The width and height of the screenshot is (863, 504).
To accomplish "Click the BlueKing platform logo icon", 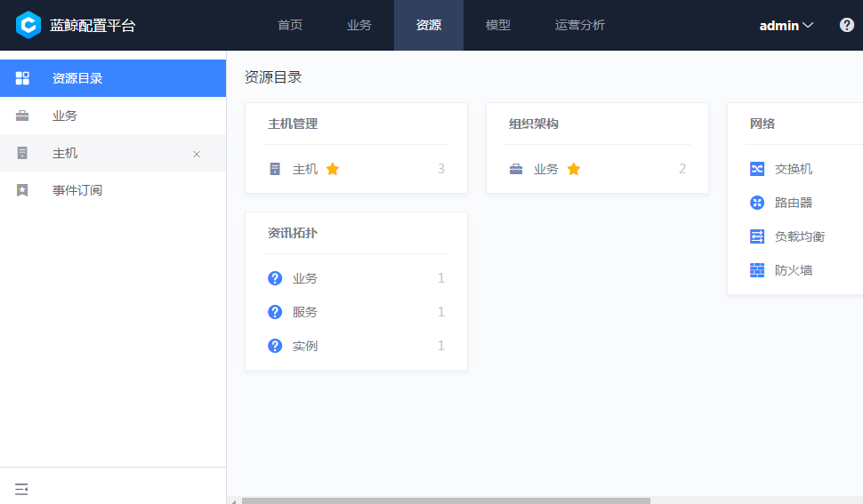I will 28,25.
